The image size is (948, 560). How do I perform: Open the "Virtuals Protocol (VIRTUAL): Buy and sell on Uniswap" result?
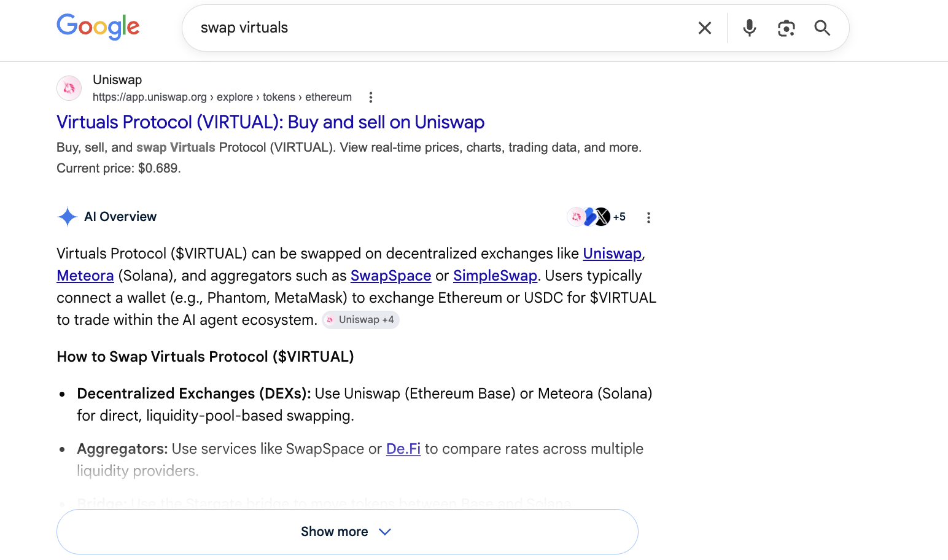click(x=271, y=122)
